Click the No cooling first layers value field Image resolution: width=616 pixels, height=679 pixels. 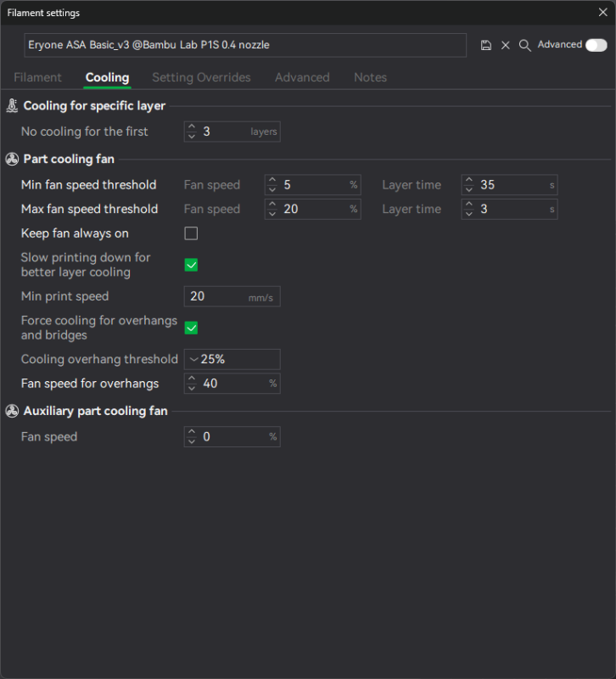[232, 132]
